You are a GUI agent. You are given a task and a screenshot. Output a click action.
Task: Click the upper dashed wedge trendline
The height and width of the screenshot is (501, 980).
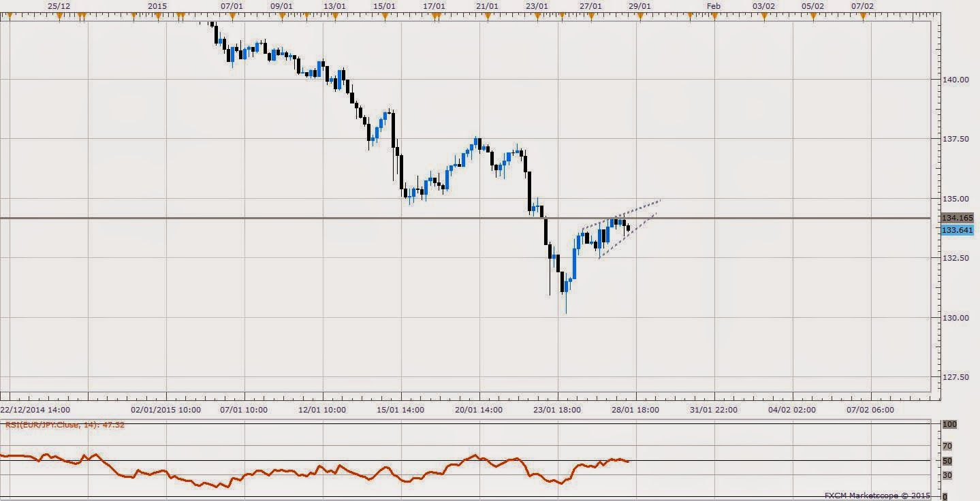pyautogui.click(x=621, y=214)
